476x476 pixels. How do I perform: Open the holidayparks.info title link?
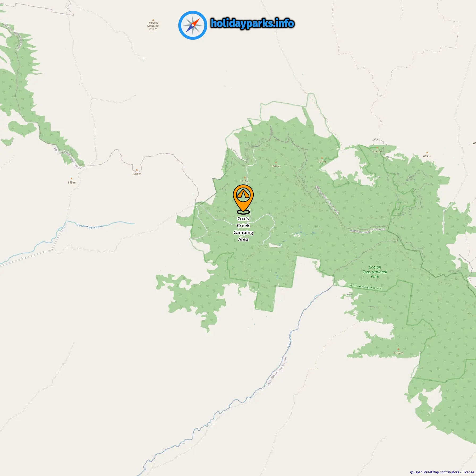pos(252,23)
